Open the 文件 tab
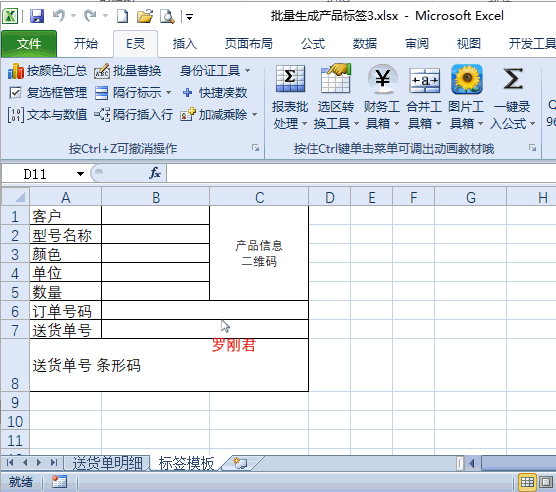The height and width of the screenshot is (492, 556). [x=29, y=44]
